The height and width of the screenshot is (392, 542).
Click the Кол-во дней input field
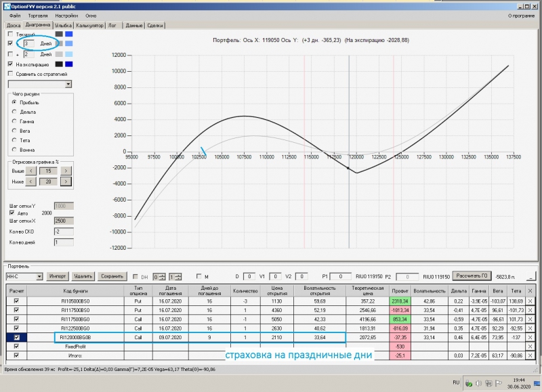coord(64,242)
